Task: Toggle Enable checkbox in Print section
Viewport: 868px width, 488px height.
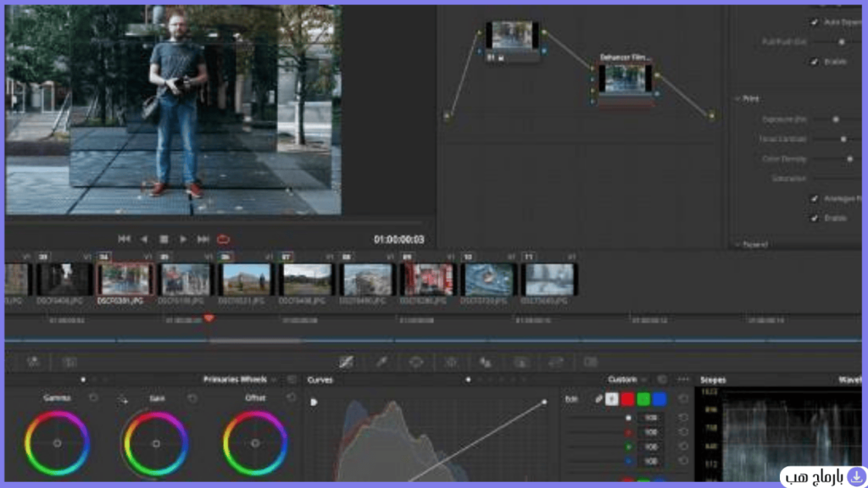Action: [815, 218]
